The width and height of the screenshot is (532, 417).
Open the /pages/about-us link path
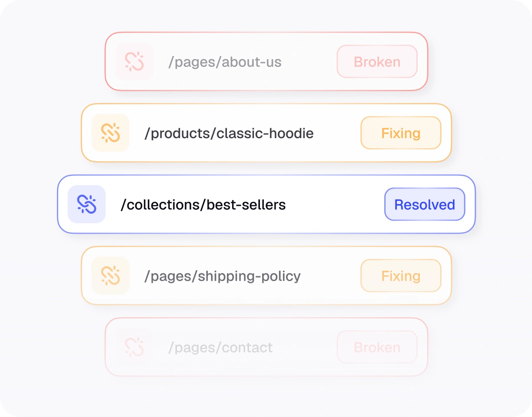225,62
